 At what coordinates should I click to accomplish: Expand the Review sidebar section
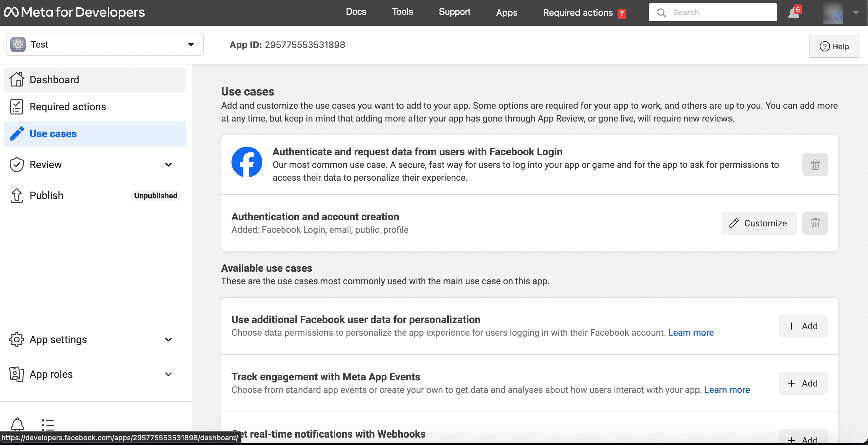tap(168, 165)
